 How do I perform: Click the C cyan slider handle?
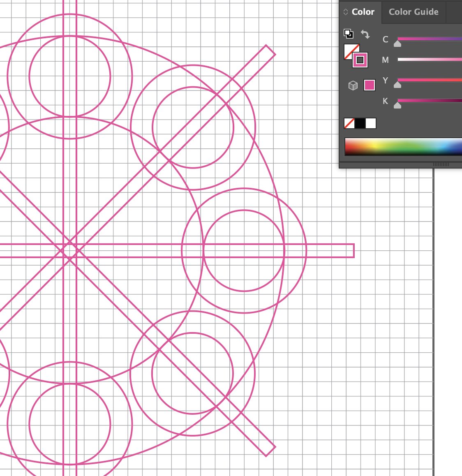(397, 44)
